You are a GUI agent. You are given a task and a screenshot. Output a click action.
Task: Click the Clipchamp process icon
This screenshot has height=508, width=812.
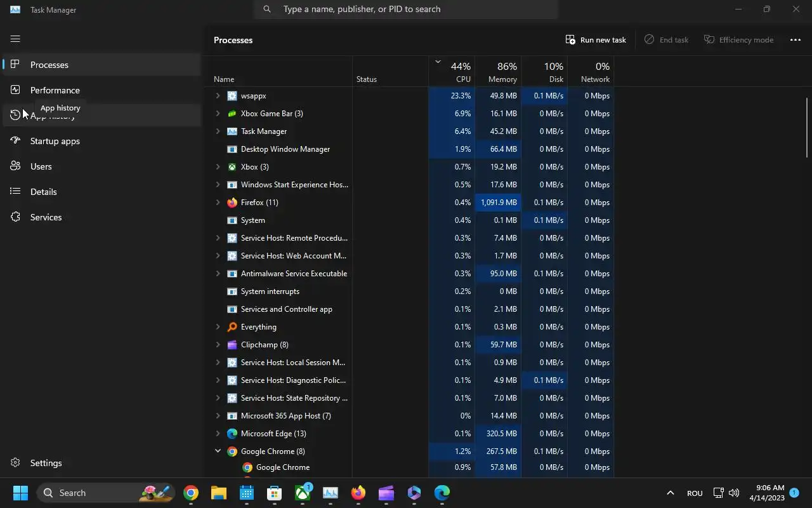coord(232,345)
